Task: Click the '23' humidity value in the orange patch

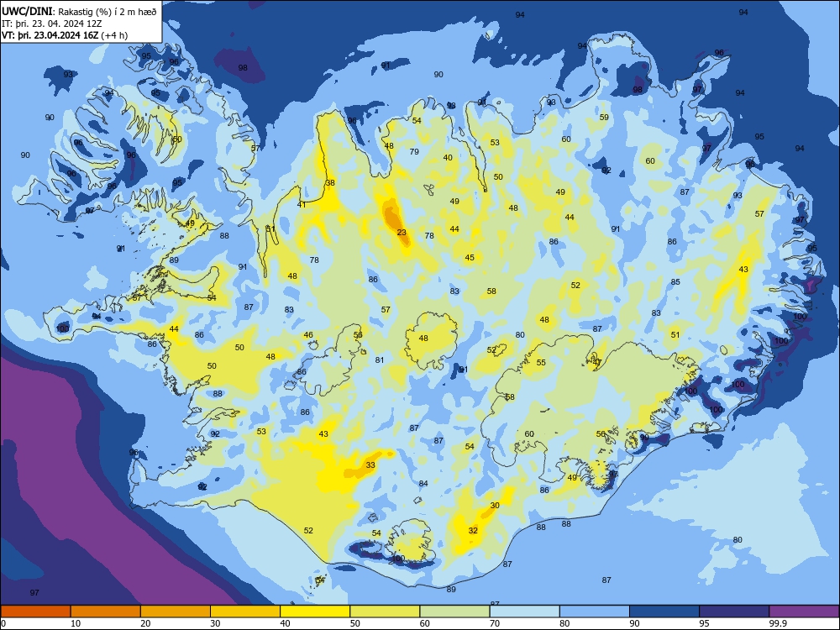Action: pos(402,233)
